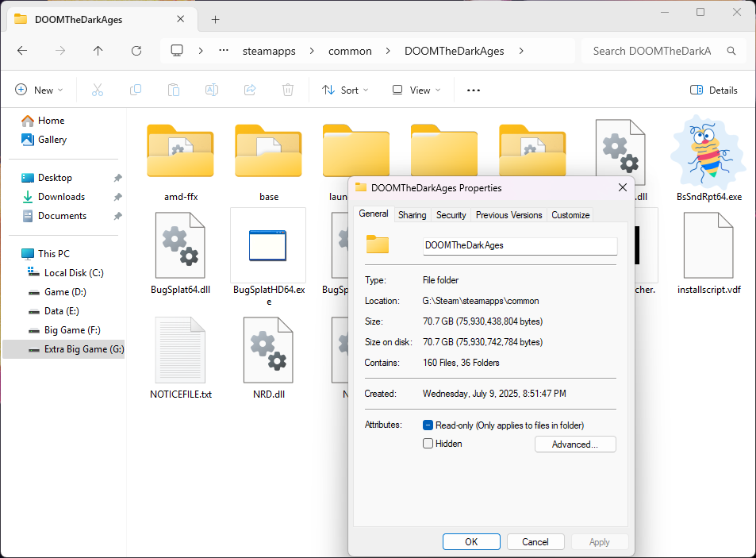Toggle the Details pane button

714,90
